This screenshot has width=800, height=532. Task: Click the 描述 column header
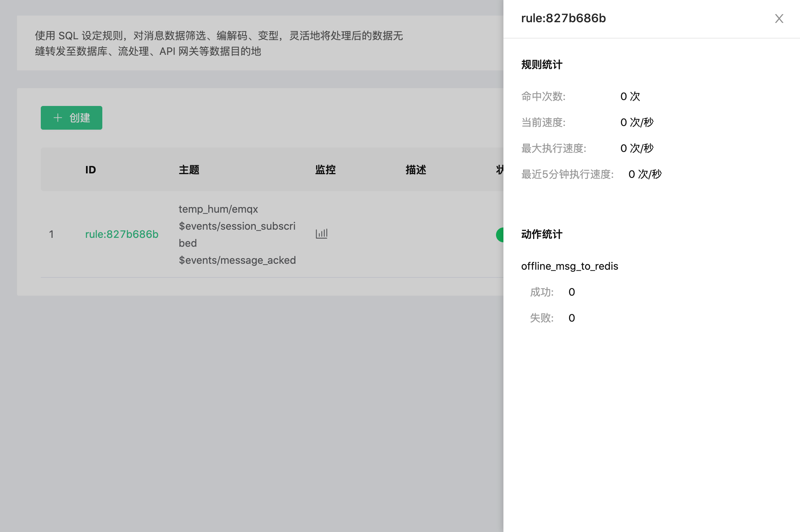pos(416,169)
